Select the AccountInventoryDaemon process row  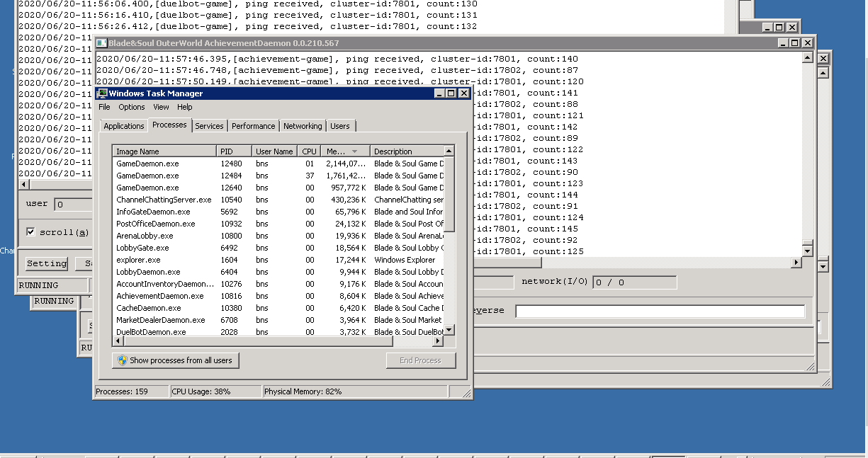278,284
